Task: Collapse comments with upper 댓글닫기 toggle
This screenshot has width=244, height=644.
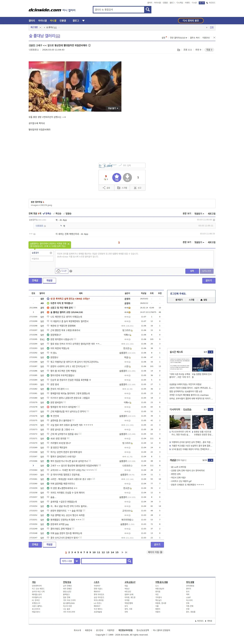Action: point(199,213)
